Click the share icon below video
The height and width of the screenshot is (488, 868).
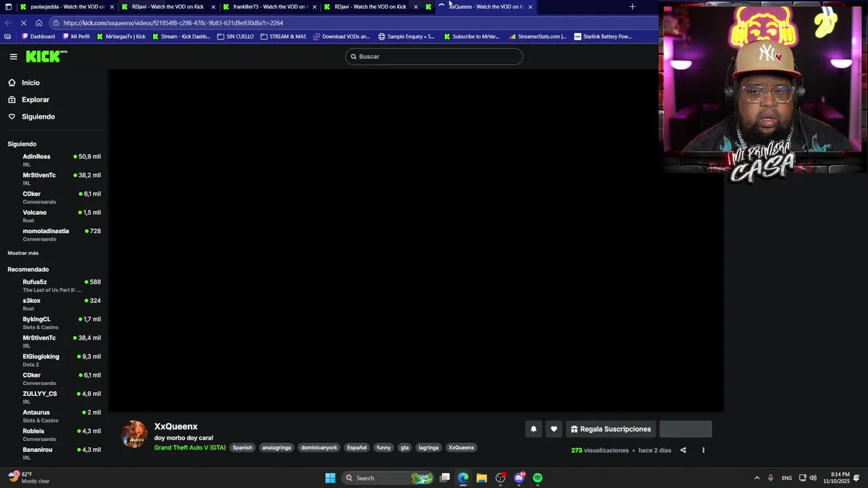coord(683,450)
